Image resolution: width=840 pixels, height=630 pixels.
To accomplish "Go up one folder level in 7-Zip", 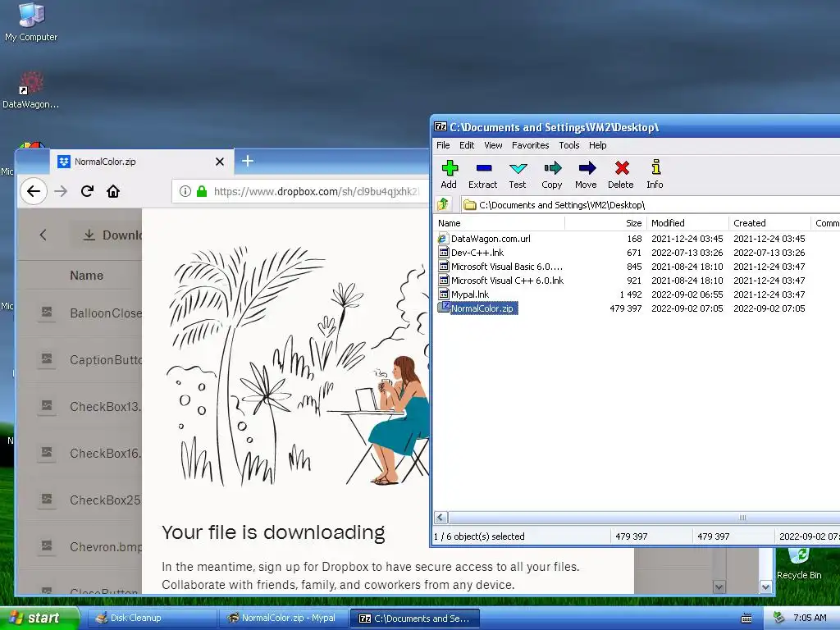I will 443,204.
